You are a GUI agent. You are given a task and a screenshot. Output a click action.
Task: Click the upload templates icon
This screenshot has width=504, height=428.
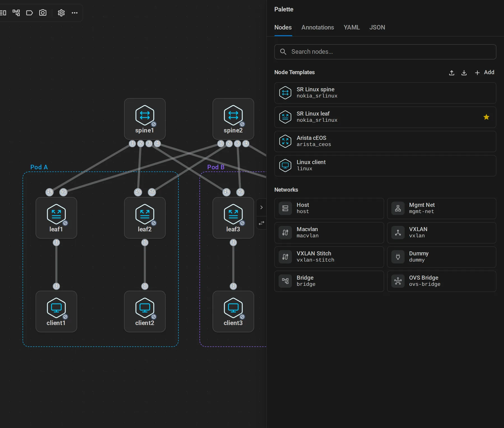click(452, 73)
